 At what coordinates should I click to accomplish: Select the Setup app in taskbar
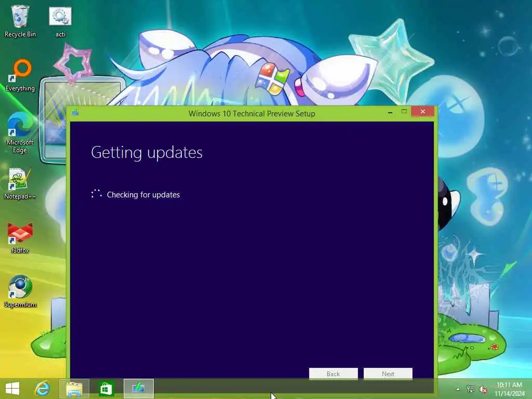pyautogui.click(x=138, y=389)
